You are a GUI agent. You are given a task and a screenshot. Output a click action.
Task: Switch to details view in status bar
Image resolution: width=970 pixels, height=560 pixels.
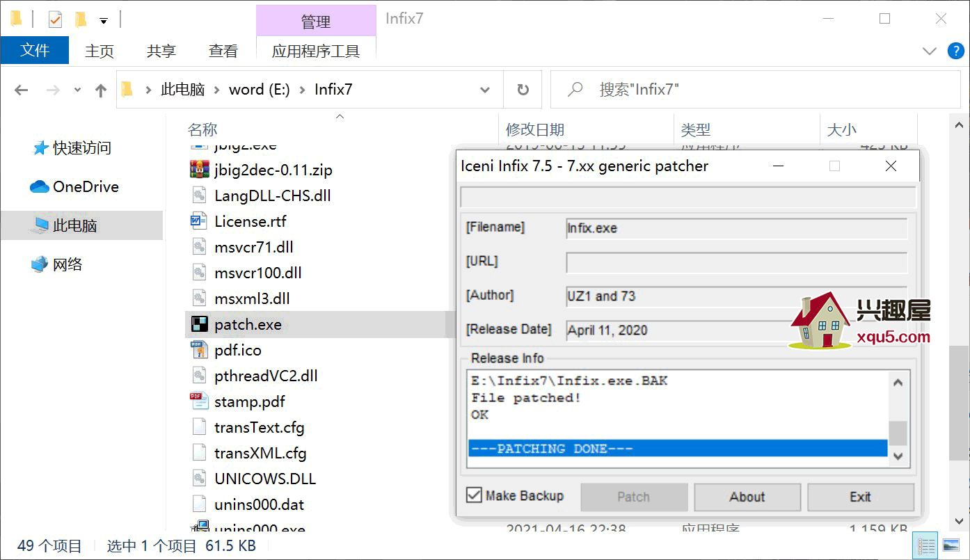click(x=927, y=545)
